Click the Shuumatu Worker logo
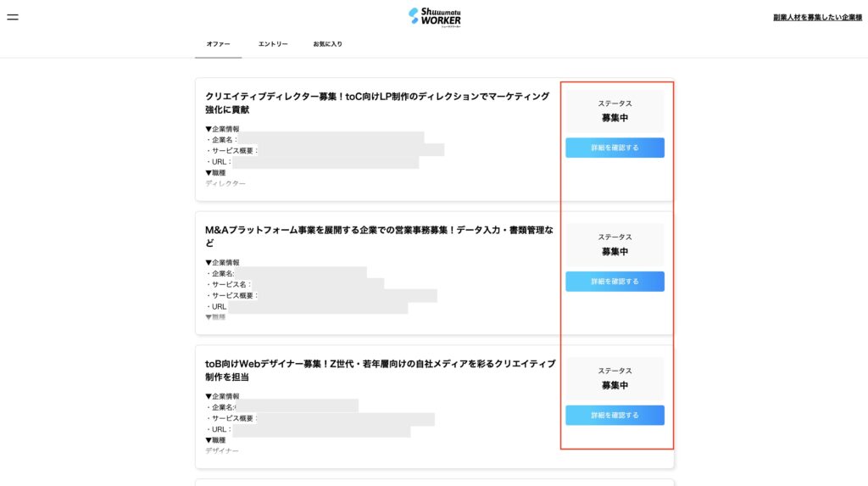The image size is (868, 486). (x=435, y=17)
